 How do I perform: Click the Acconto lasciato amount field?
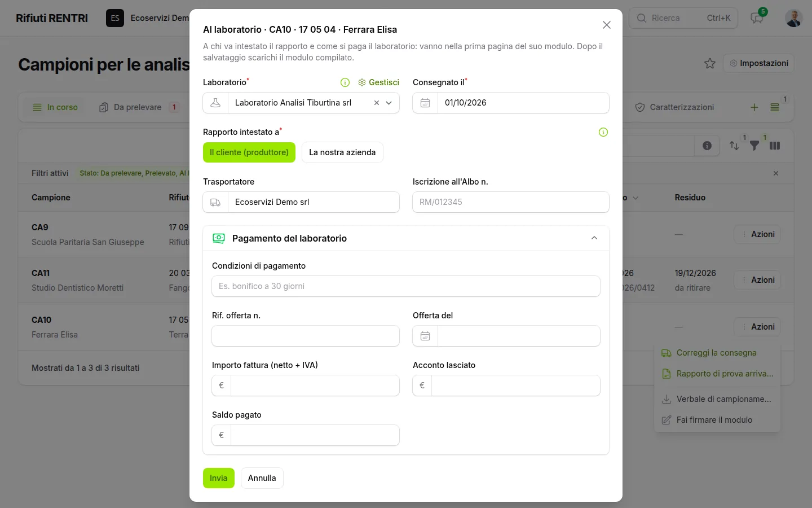515,386
